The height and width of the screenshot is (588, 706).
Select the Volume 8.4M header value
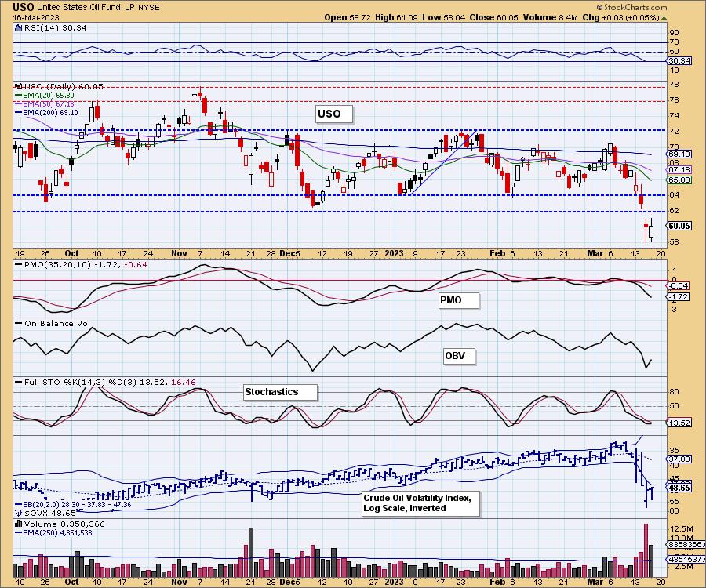[550, 17]
